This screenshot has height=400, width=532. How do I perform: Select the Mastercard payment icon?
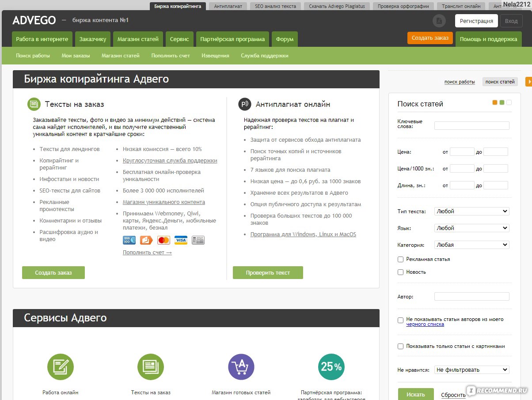[163, 240]
